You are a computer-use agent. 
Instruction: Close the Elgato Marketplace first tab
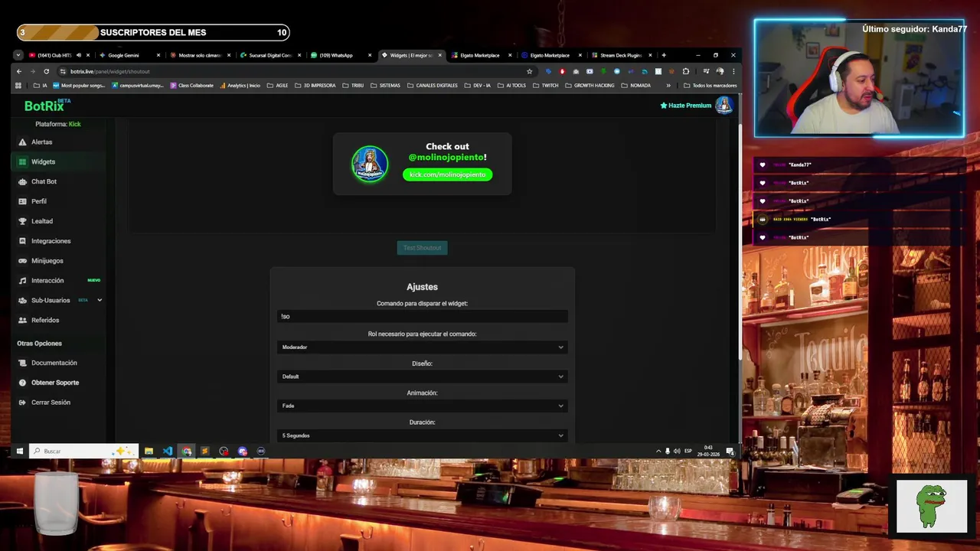click(510, 55)
